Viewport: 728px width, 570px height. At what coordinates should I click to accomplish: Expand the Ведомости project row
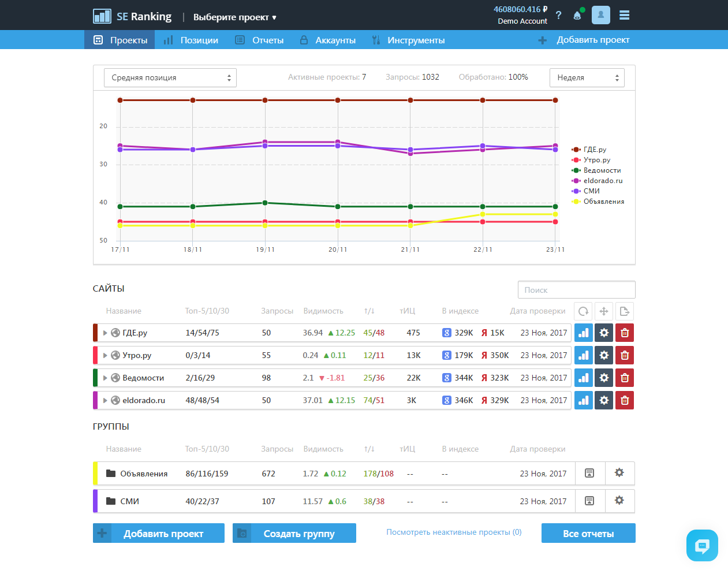[105, 378]
